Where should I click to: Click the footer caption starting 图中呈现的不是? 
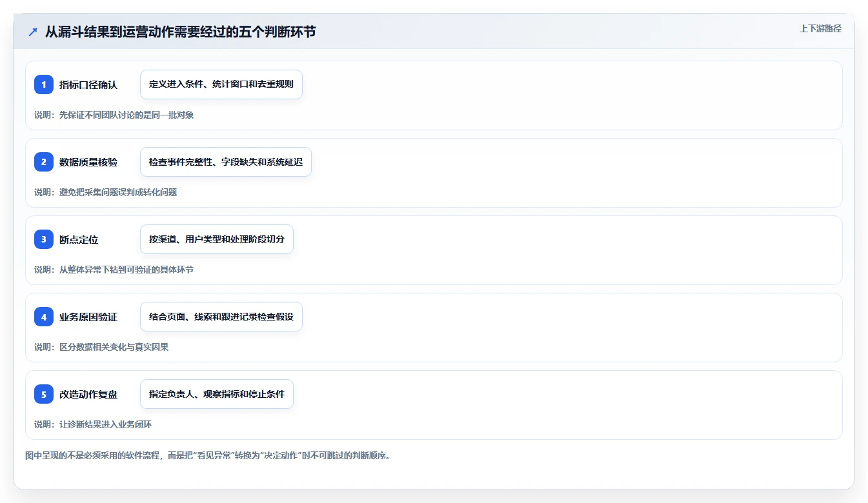208,455
